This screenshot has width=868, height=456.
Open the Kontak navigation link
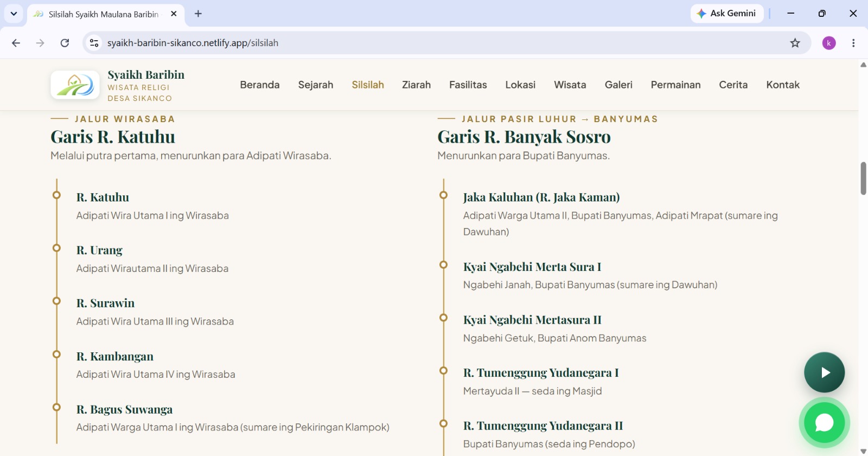click(783, 85)
